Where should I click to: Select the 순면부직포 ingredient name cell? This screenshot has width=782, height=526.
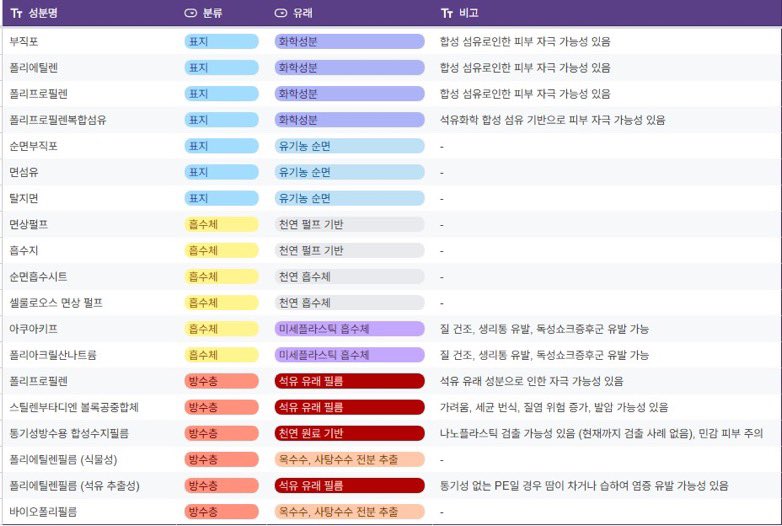pyautogui.click(x=34, y=146)
